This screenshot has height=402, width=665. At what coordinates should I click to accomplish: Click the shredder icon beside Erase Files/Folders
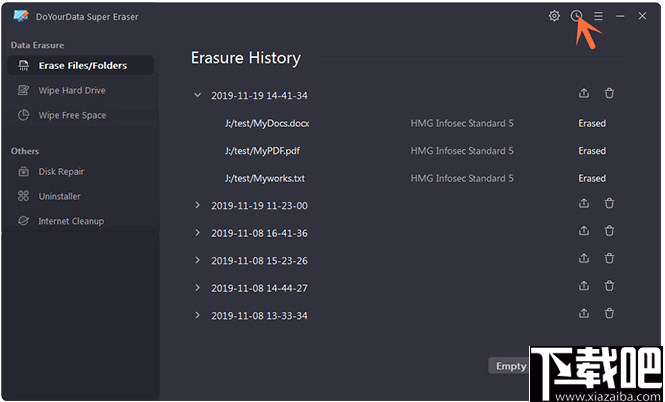(x=23, y=65)
